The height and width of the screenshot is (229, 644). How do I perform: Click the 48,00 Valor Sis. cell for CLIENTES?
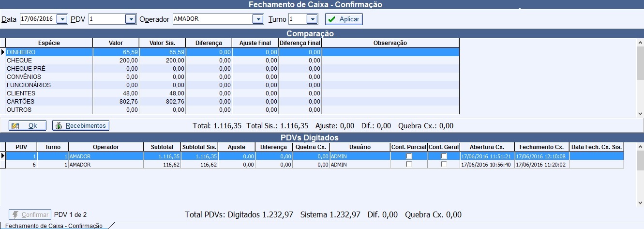pyautogui.click(x=162, y=93)
